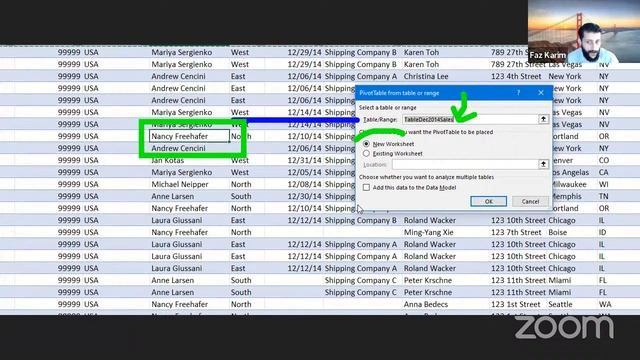This screenshot has width=640, height=360.
Task: Collapse dialog via Location selector arrow
Action: pos(543,164)
